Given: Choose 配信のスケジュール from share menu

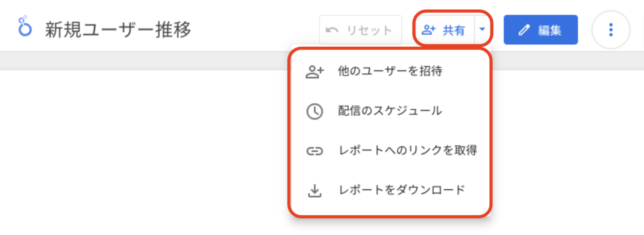Looking at the screenshot, I should pyautogui.click(x=390, y=111).
